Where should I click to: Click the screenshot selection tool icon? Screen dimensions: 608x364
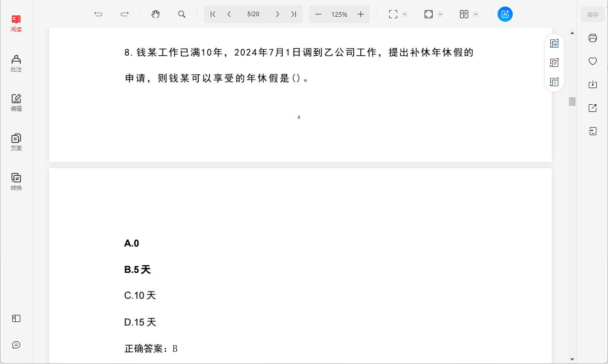(x=393, y=14)
